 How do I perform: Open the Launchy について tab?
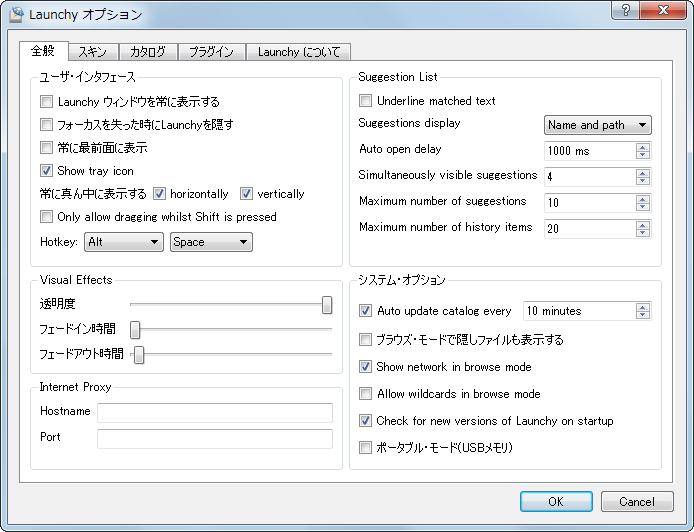point(299,52)
